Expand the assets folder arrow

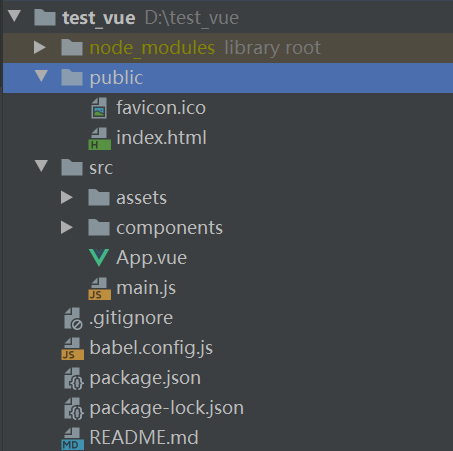67,198
